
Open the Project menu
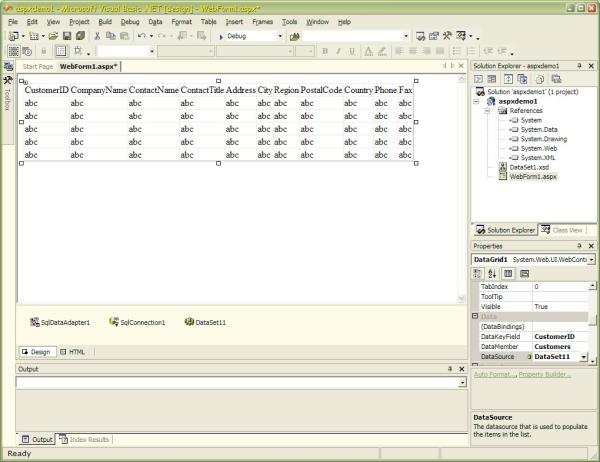click(x=79, y=22)
